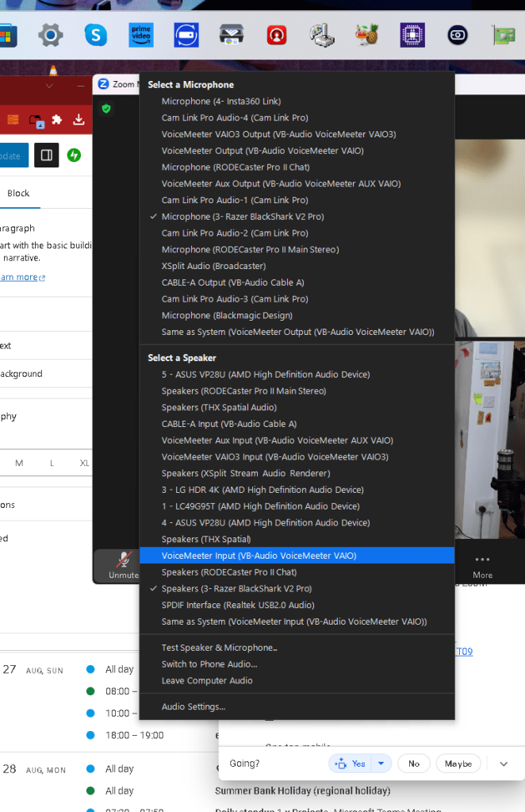525x812 pixels.
Task: Choose 3 - LG HDR 4K speaker
Action: 297,490
